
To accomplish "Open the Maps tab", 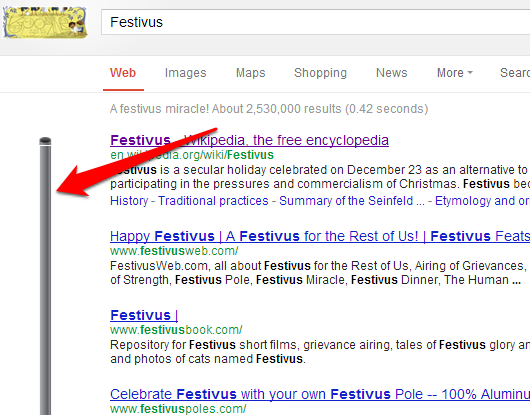I will pos(250,73).
